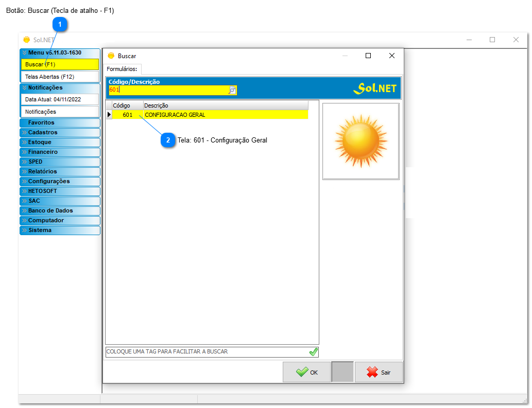Sort by the Código column header
Viewport: 532px width, 408px height.
[127, 105]
